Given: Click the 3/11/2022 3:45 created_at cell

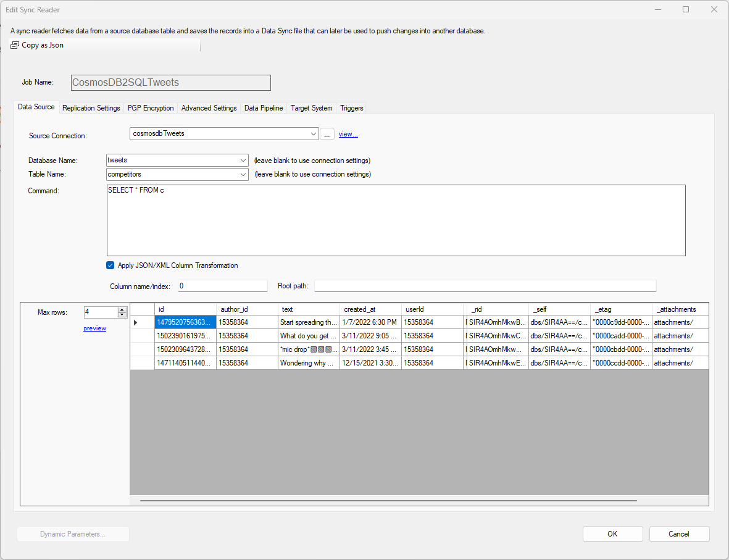Looking at the screenshot, I should click(371, 349).
